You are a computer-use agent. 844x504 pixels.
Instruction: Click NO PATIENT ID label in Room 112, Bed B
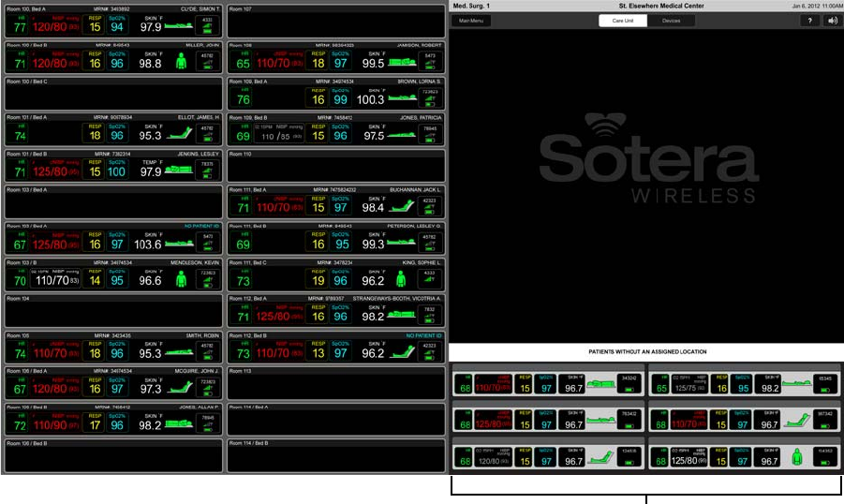423,335
